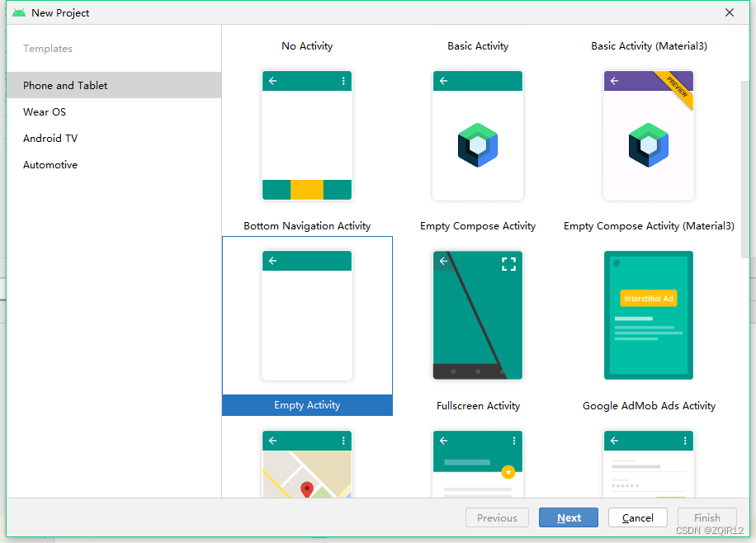The height and width of the screenshot is (543, 756).
Task: Select the map template thumbnail with red pin
Action: (307, 464)
